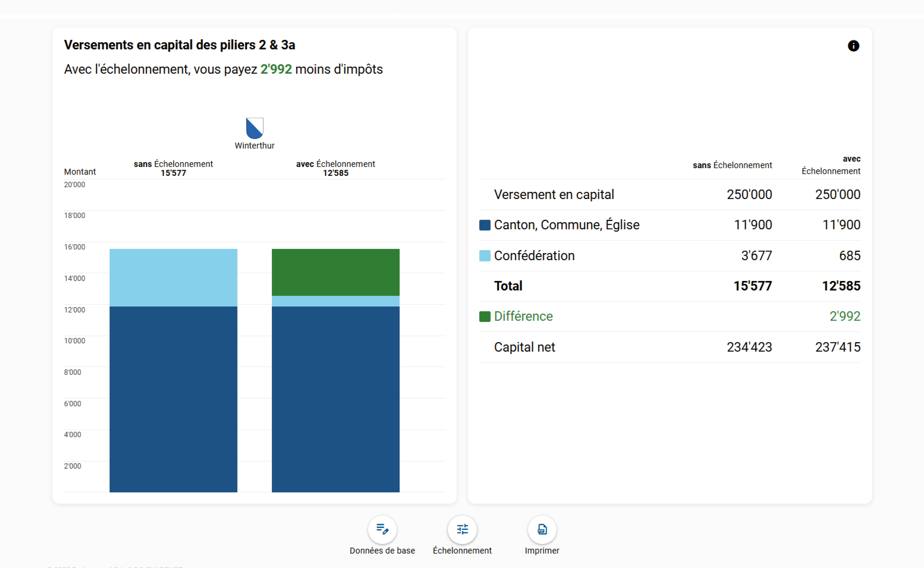This screenshot has height=568, width=924.
Task: Click green Différence legend square
Action: [485, 317]
